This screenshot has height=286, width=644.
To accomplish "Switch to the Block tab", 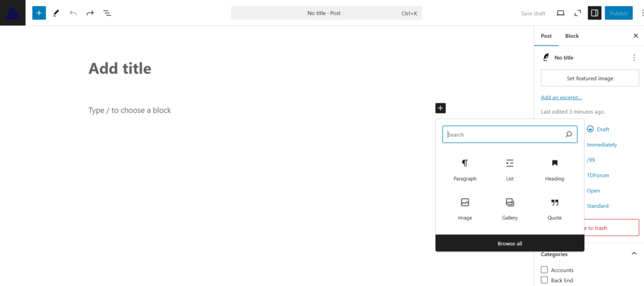I will pyautogui.click(x=572, y=36).
